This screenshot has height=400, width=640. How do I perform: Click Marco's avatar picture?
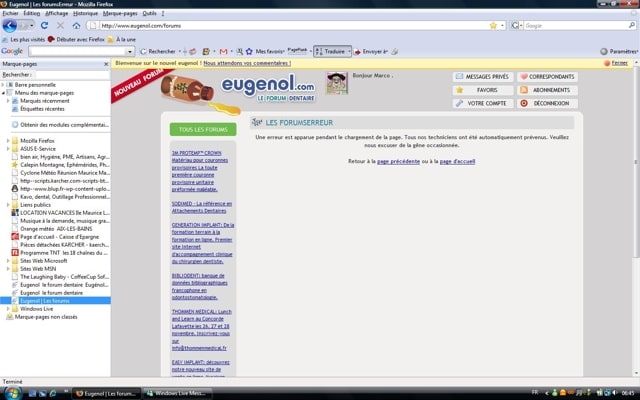tap(337, 83)
